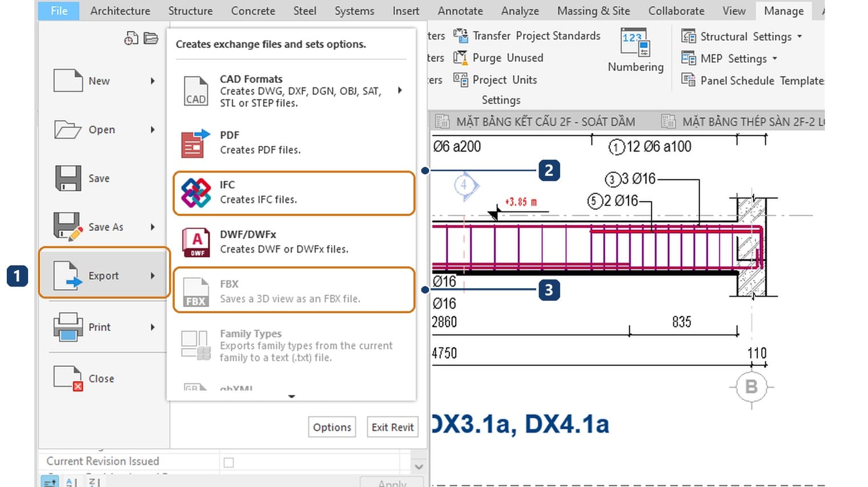868x487 pixels.
Task: Click the Apply button in Properties
Action: pos(392,482)
